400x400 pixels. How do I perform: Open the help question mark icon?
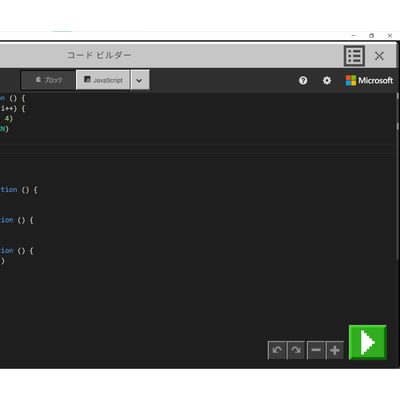point(303,80)
